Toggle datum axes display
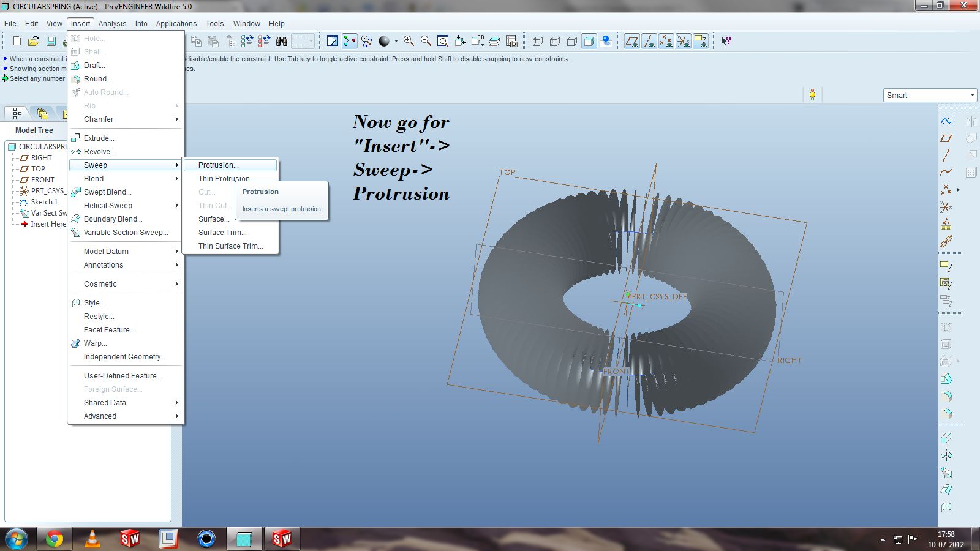980x551 pixels. click(649, 41)
